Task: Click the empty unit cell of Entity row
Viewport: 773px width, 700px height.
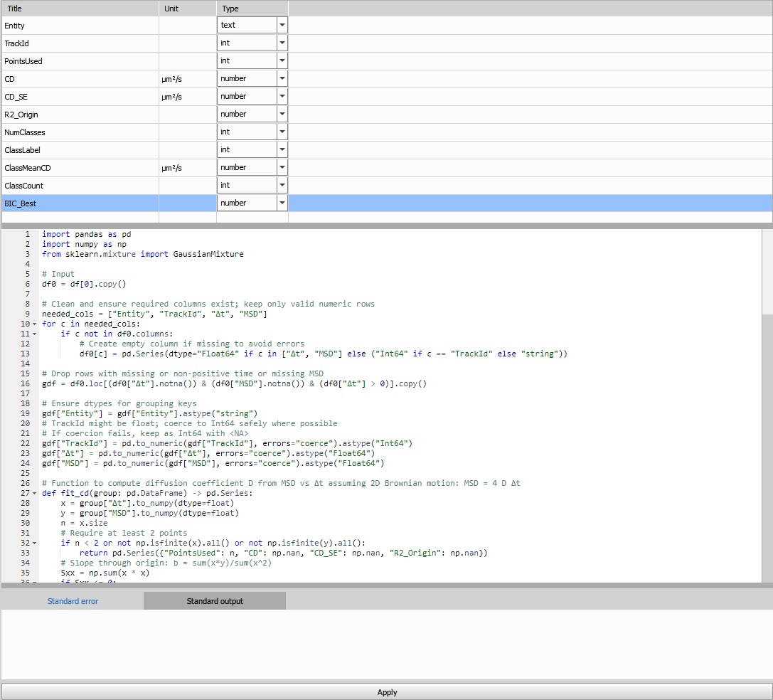Action: click(188, 26)
